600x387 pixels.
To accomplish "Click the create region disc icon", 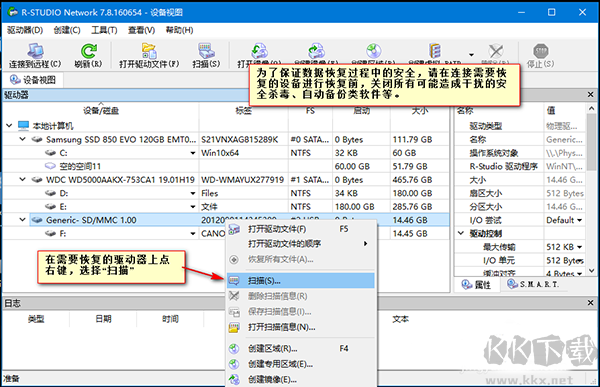I will (x=373, y=51).
